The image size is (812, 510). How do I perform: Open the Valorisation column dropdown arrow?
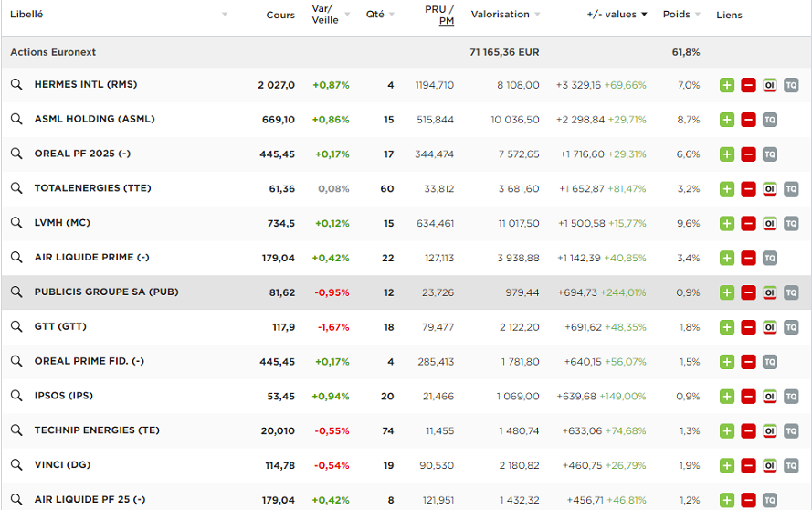[537, 15]
